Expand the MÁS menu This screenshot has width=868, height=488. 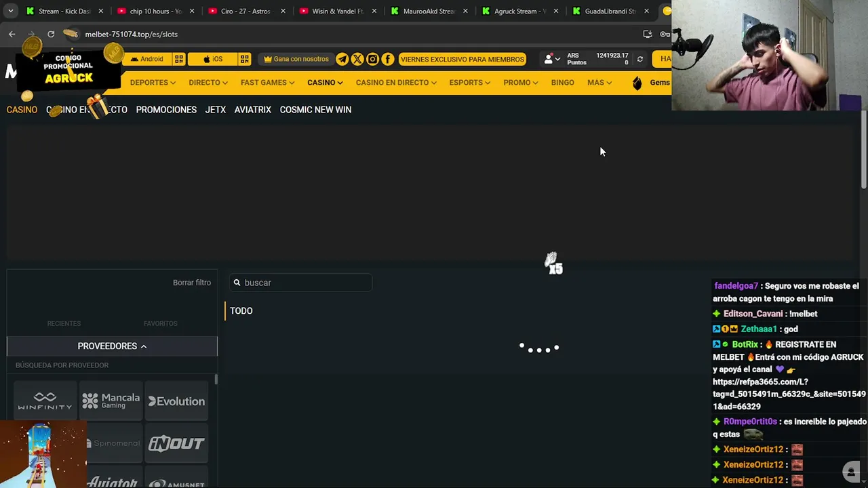click(599, 83)
